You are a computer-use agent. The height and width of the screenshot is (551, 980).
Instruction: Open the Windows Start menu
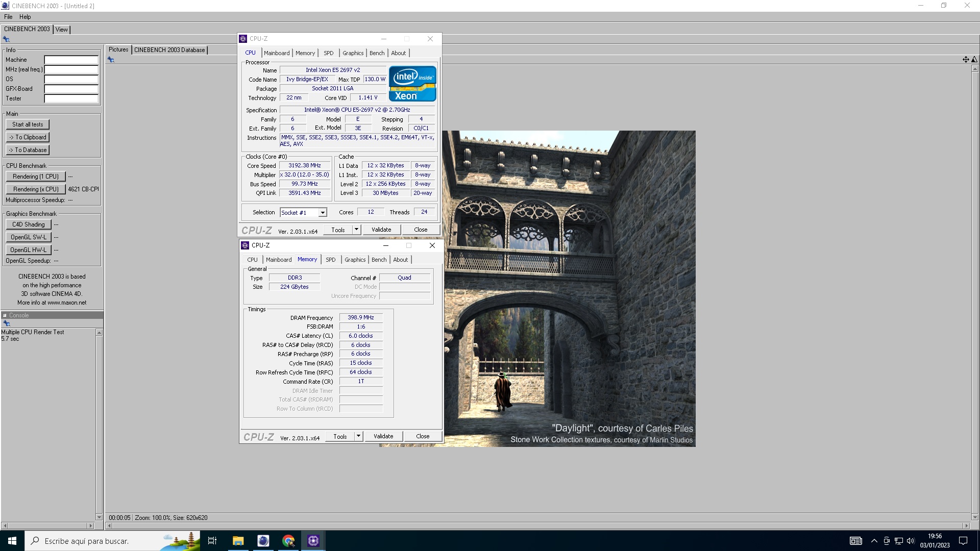click(12, 541)
